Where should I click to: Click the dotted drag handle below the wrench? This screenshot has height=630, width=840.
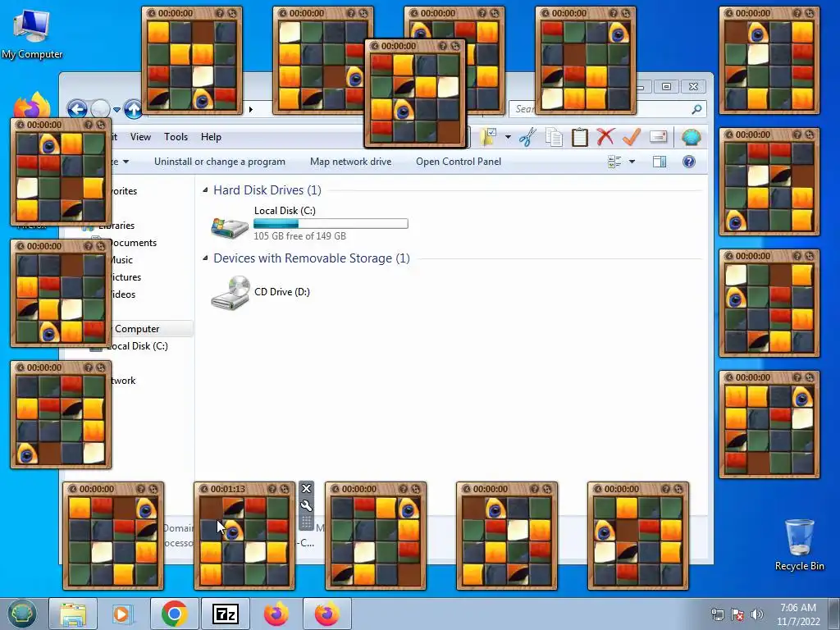[307, 522]
